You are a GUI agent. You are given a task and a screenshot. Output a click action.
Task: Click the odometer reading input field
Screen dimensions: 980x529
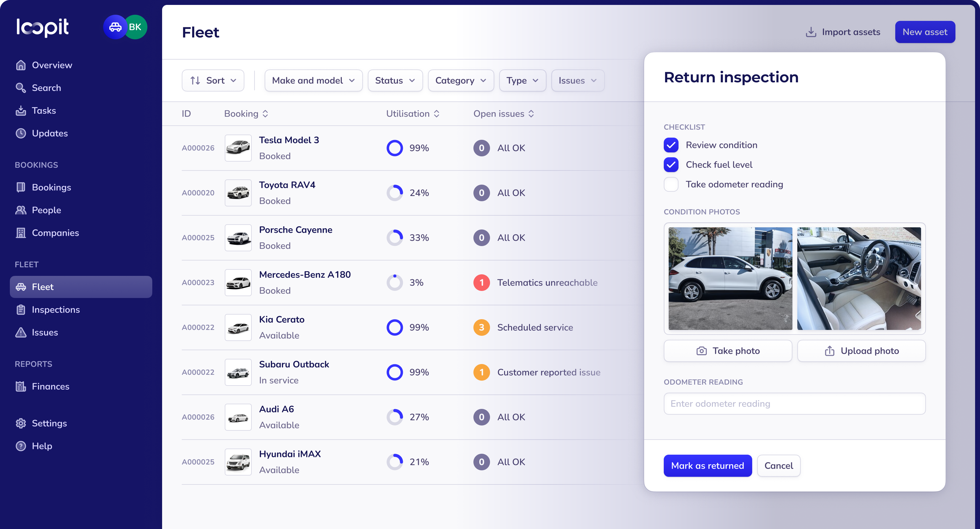[x=794, y=403]
